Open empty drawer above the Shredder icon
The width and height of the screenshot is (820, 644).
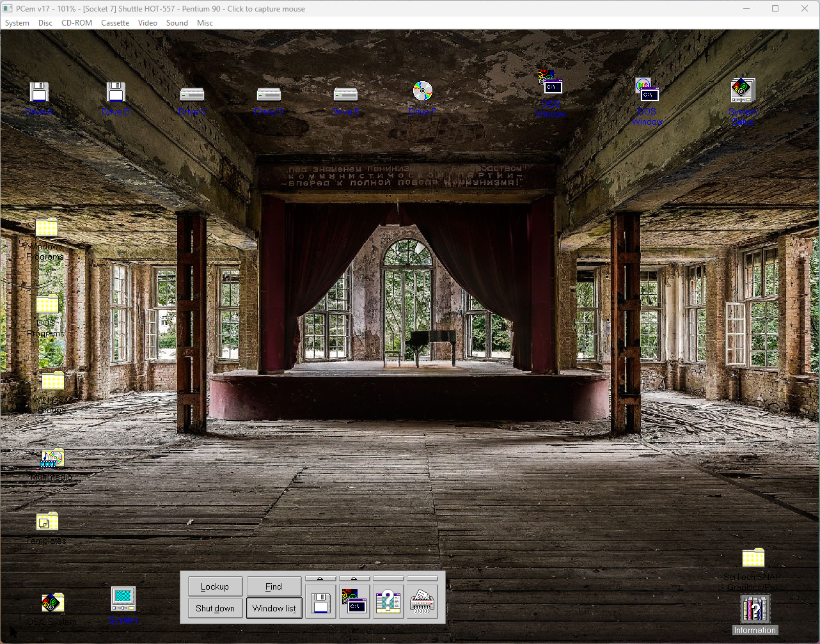click(422, 578)
